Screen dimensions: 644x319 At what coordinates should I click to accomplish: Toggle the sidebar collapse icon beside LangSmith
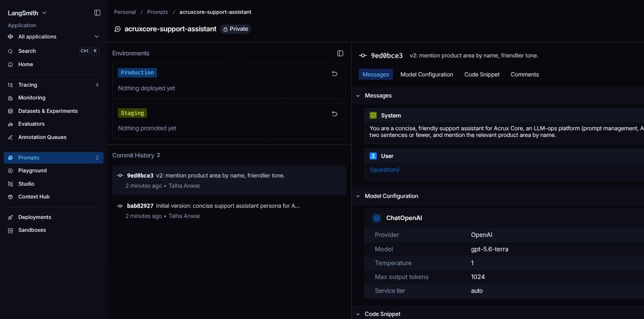(98, 13)
